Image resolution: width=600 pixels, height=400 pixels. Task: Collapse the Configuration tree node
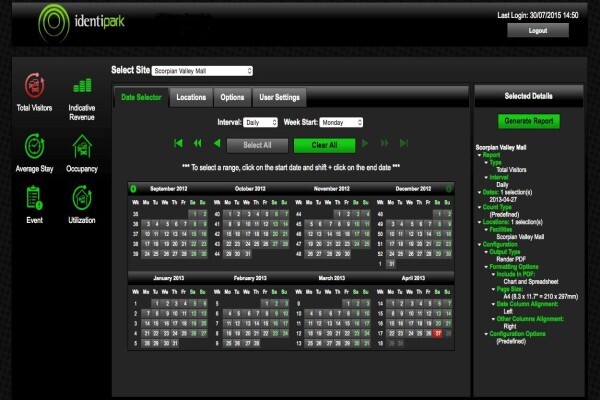[479, 244]
